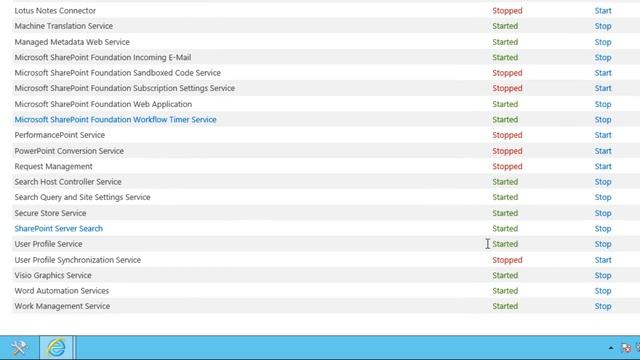640x360 pixels.
Task: Stop the Search Host Controller Service
Action: [x=603, y=182]
